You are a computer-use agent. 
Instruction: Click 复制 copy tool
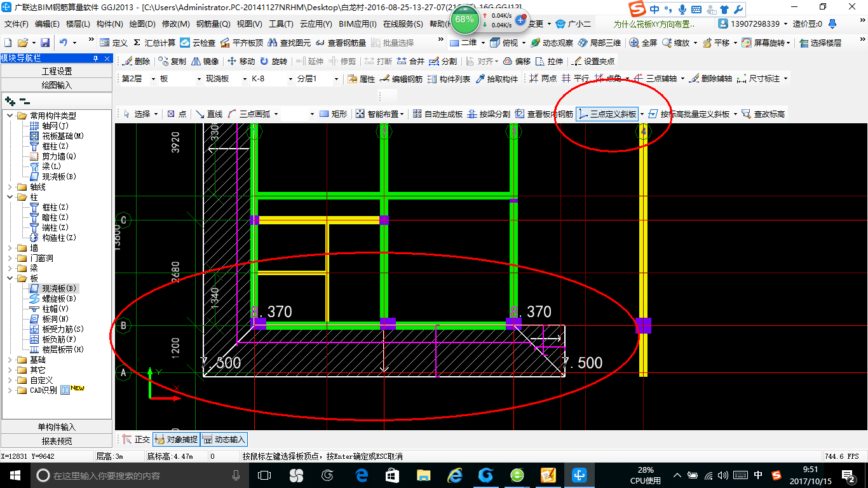tap(172, 61)
